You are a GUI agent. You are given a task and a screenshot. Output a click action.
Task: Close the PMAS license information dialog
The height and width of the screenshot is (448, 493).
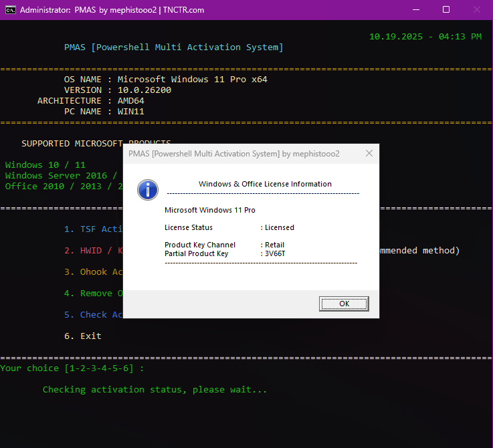point(369,153)
